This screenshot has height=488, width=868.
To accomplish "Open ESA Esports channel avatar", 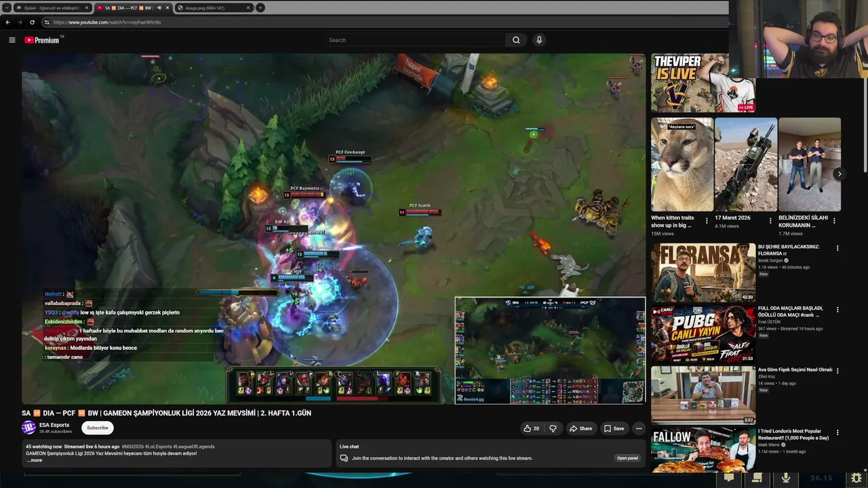I will click(28, 428).
